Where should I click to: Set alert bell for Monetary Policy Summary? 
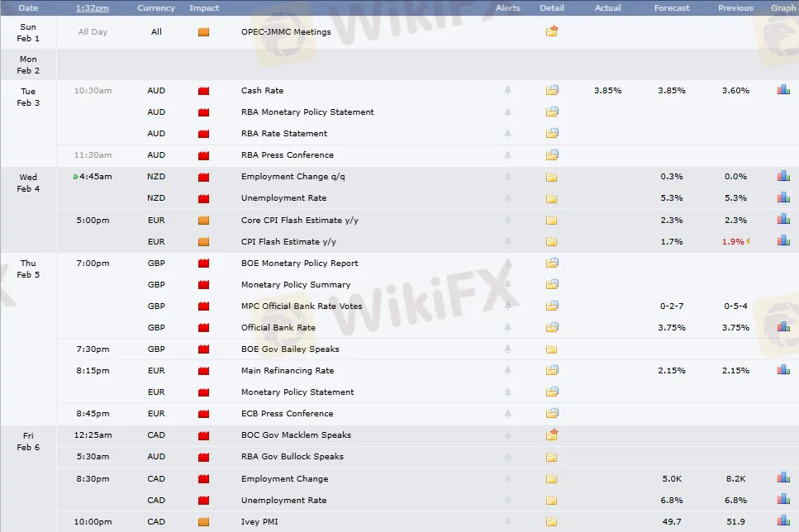coord(507,284)
